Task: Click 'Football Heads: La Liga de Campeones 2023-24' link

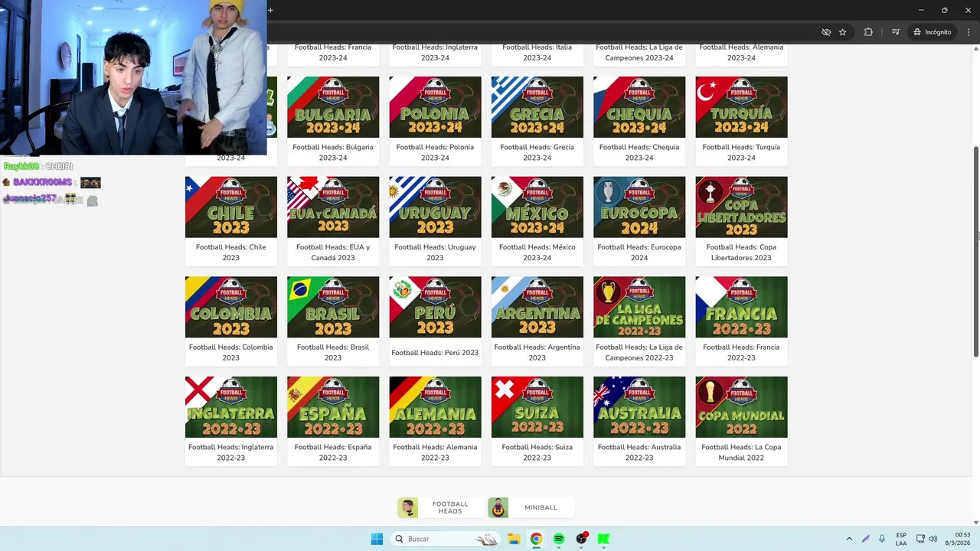Action: [639, 52]
